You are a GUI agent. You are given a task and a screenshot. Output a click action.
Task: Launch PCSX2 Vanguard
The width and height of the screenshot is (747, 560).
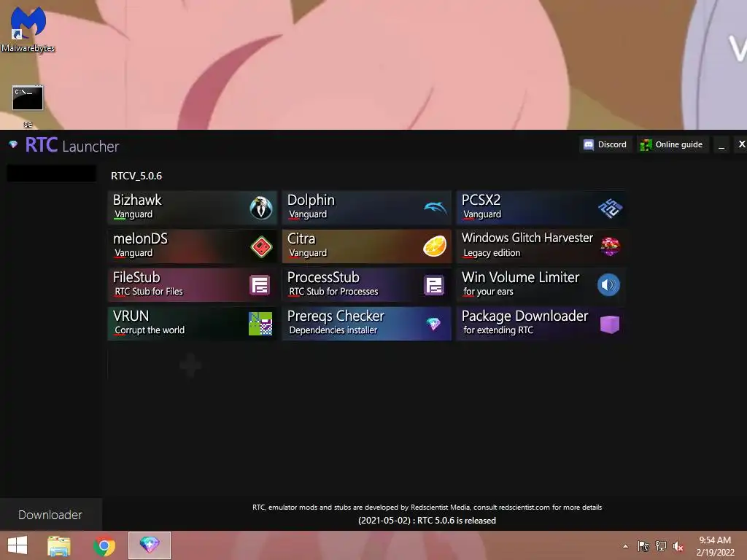pos(541,208)
